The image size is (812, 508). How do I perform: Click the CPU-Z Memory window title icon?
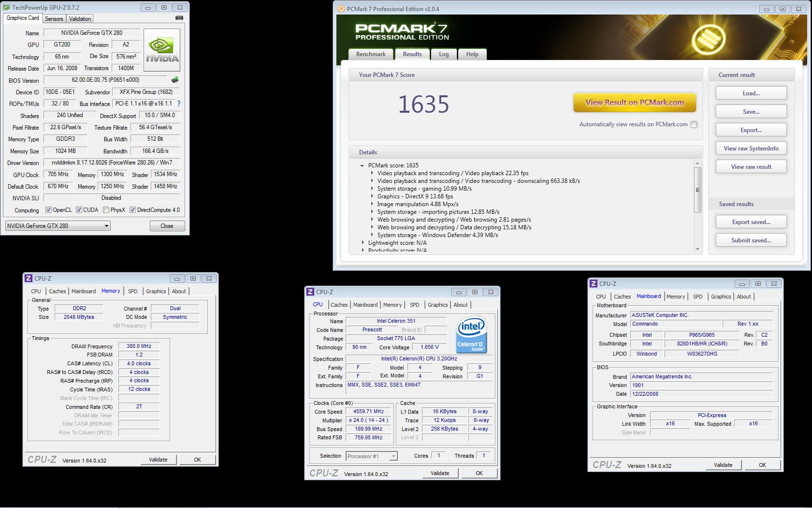29,278
